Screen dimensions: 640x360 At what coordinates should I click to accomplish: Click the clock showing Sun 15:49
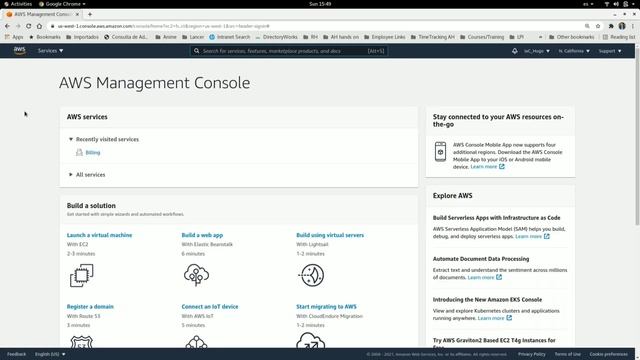click(x=320, y=4)
